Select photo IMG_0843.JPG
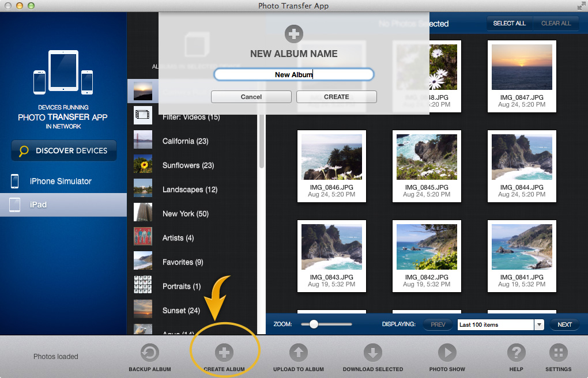 [331, 256]
